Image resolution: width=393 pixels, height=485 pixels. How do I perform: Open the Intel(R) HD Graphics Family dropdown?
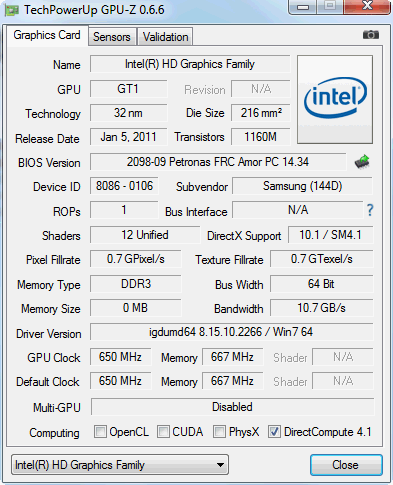(x=120, y=465)
